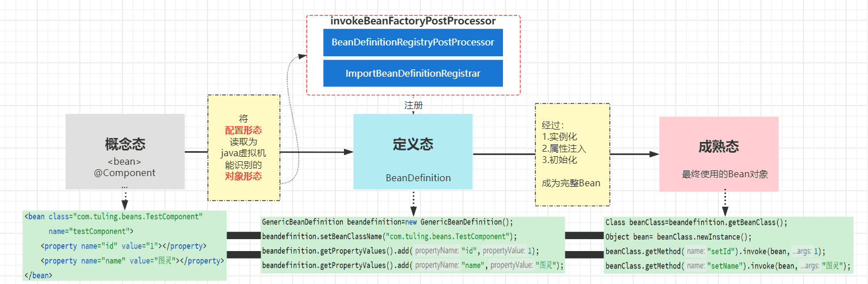The height and width of the screenshot is (284, 868).
Task: Click the BeanDefinitionRegistryPostProcessor blue block
Action: pyautogui.click(x=413, y=43)
